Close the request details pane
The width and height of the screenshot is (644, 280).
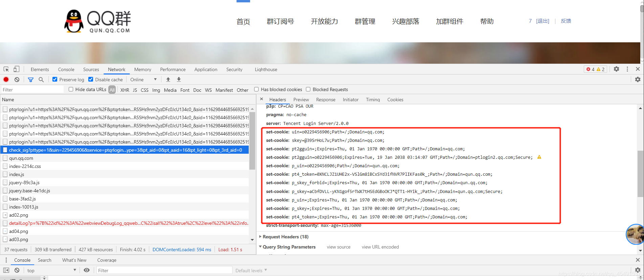click(262, 99)
